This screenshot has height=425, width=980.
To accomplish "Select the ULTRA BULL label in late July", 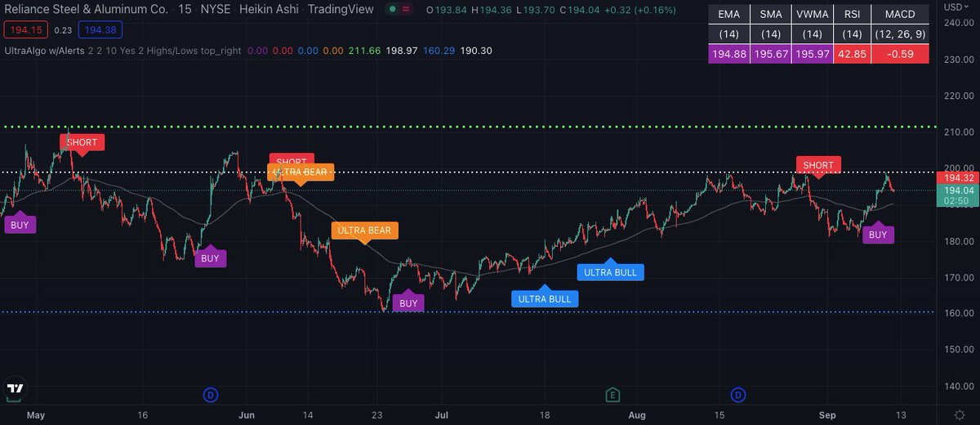I will (611, 271).
